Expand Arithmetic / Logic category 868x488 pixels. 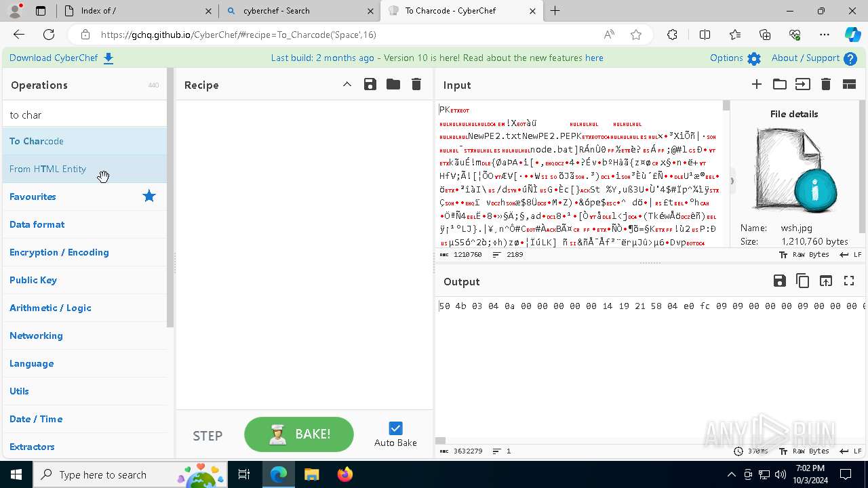pyautogui.click(x=85, y=308)
